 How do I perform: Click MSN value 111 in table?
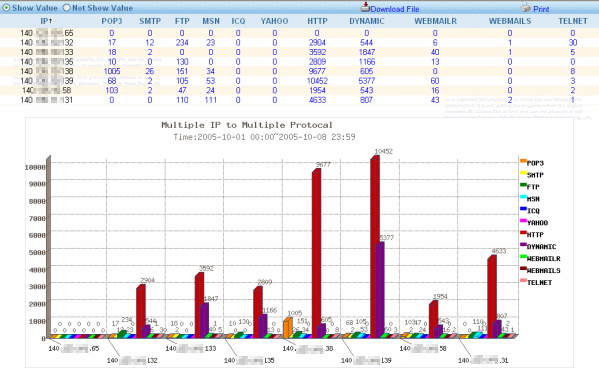tap(210, 100)
